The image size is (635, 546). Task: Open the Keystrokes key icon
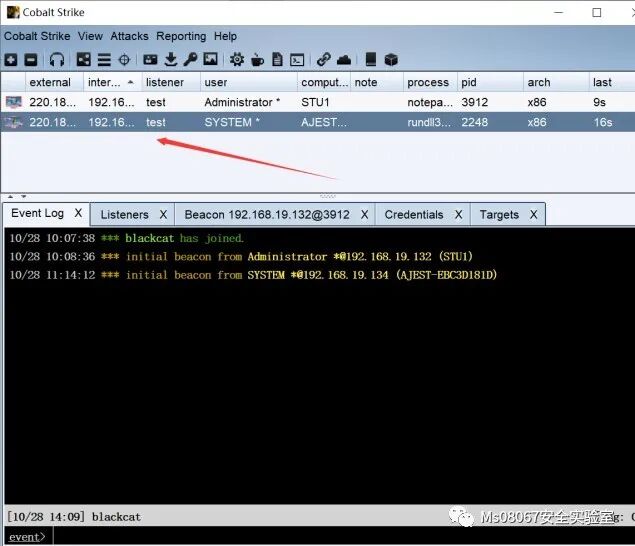point(190,60)
